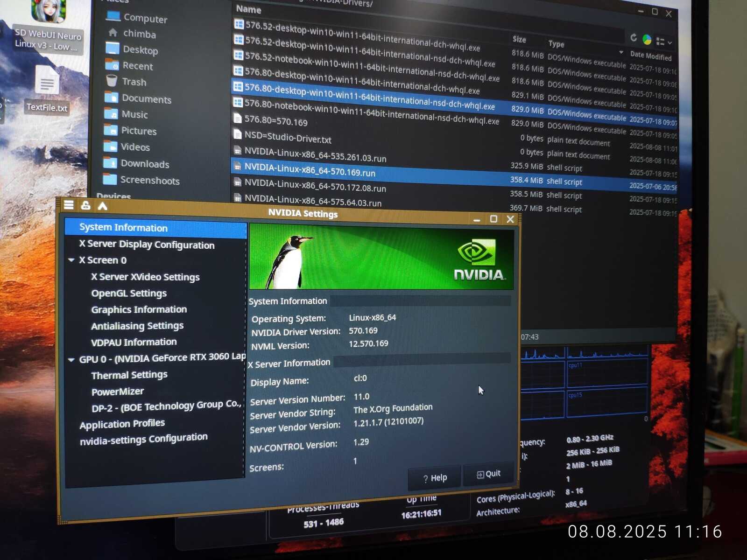Open Thermal Settings page
Viewport: 747px width, 560px height.
pyautogui.click(x=129, y=375)
